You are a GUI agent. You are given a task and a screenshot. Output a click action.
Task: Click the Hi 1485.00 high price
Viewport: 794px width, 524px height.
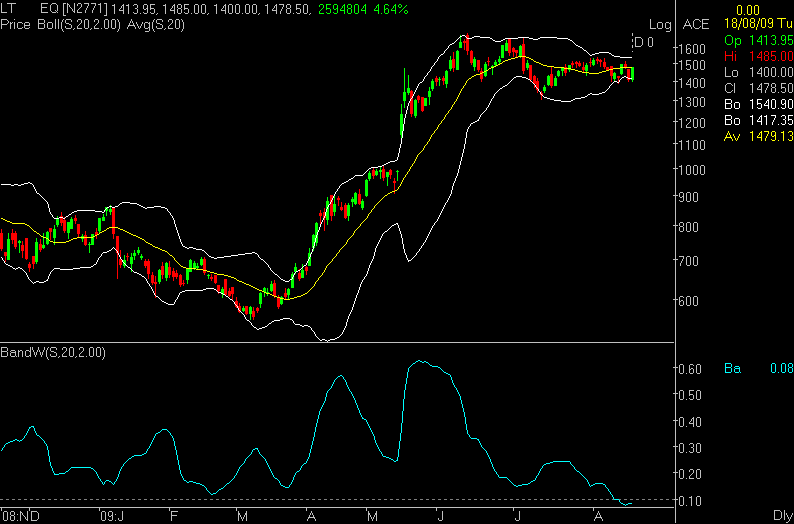click(x=759, y=56)
